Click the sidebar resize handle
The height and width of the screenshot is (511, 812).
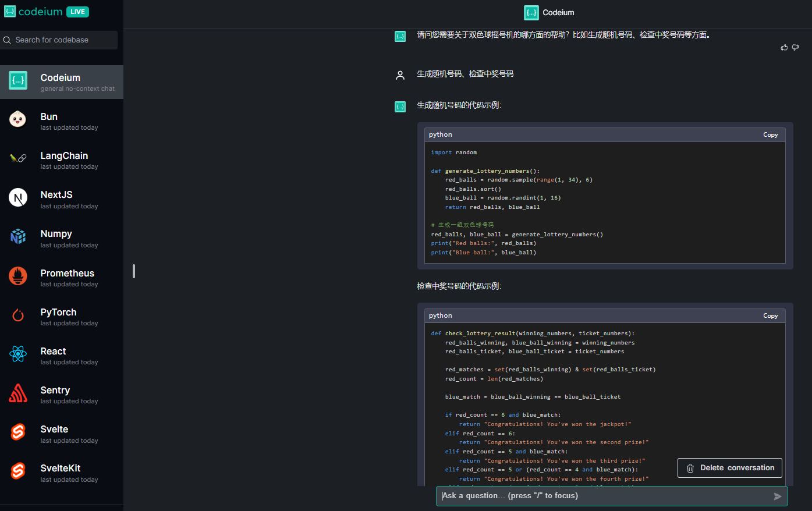[134, 271]
